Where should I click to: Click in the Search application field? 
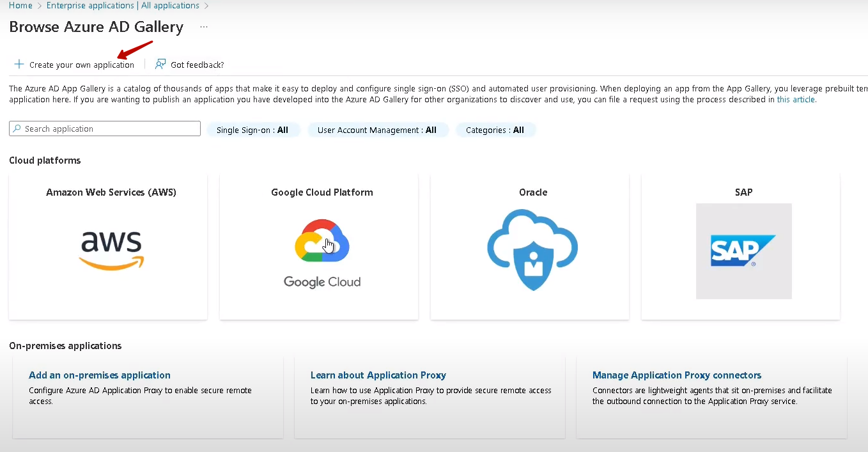coord(109,129)
